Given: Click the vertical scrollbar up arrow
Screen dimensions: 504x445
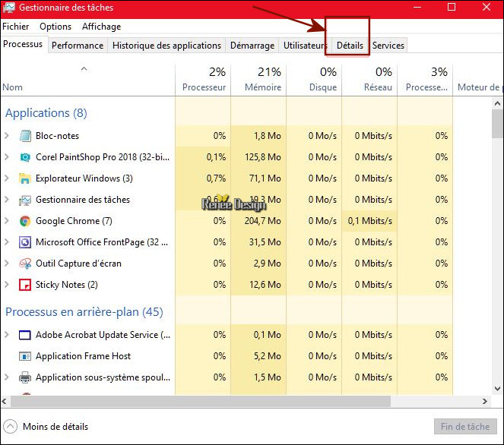Looking at the screenshot, I should (x=497, y=103).
